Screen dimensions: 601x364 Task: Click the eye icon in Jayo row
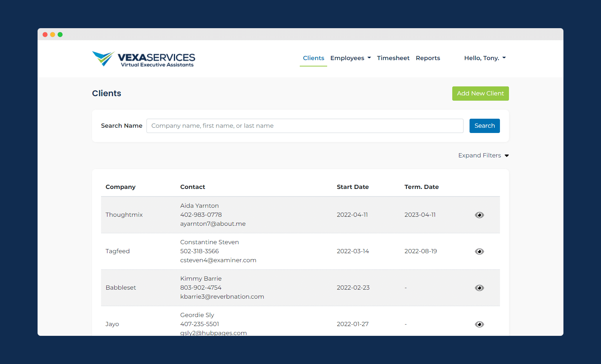coord(479,324)
